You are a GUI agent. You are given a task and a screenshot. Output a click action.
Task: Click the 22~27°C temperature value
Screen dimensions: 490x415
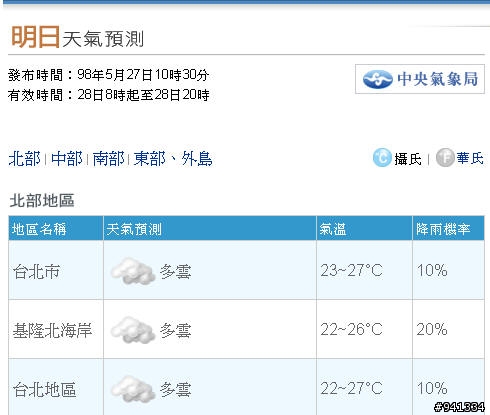pyautogui.click(x=351, y=388)
